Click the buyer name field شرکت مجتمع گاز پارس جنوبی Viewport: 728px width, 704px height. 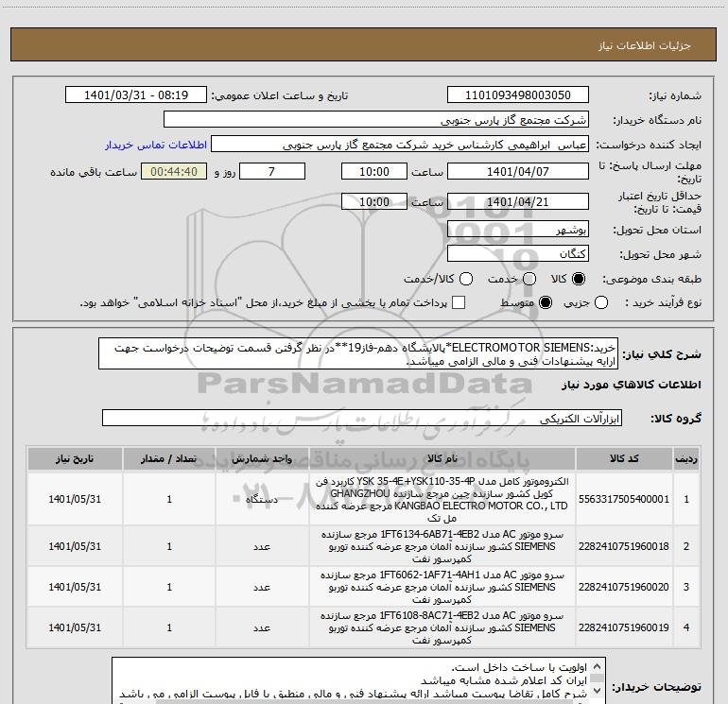pyautogui.click(x=376, y=120)
